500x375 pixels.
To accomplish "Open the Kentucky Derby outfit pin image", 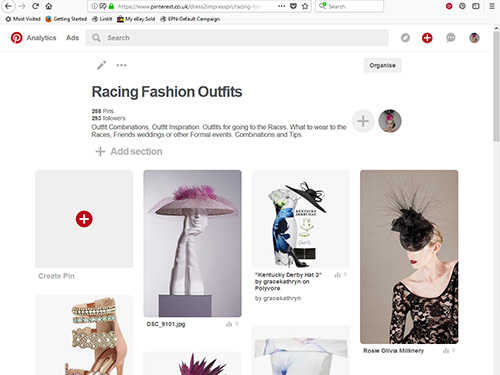I will 301,219.
